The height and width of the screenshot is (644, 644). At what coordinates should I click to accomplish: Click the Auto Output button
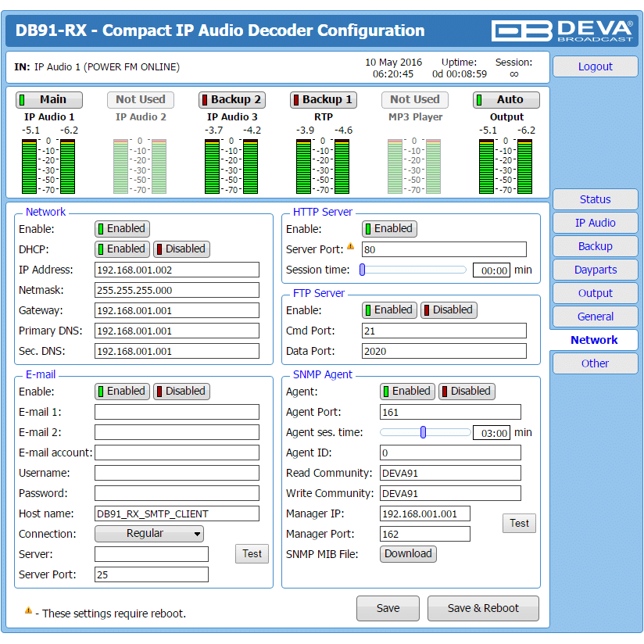coord(506,100)
